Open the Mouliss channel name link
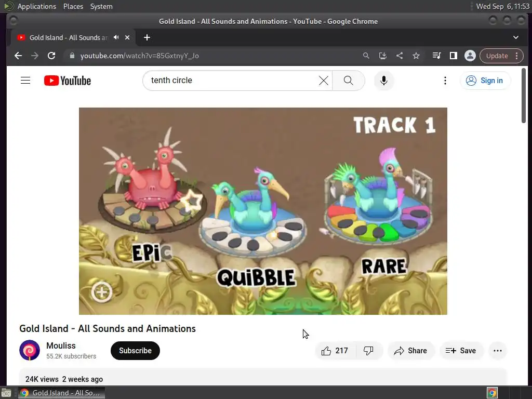 61,345
